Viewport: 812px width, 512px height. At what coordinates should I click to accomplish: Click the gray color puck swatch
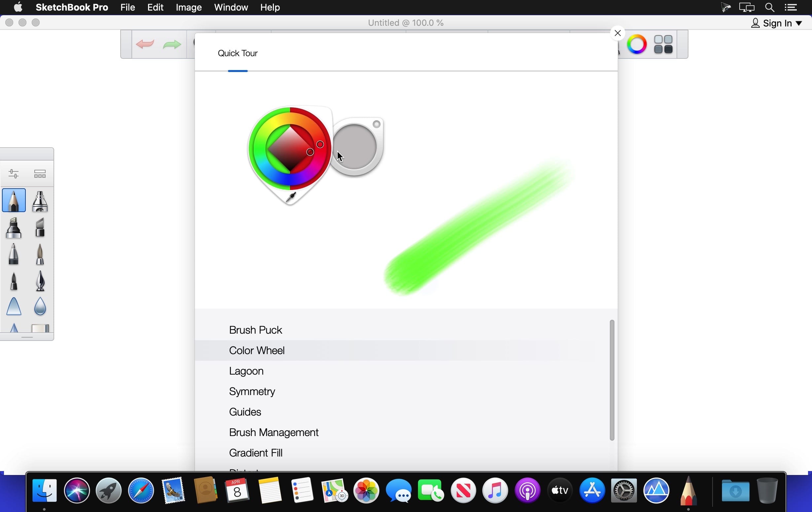(x=355, y=146)
